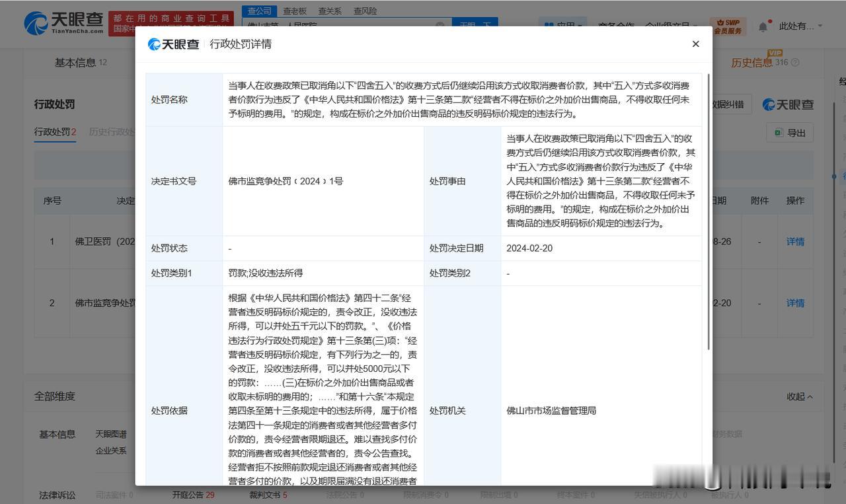Select the 罚款;没收违法所得 value
Image resolution: width=846 pixels, height=504 pixels.
click(x=266, y=273)
